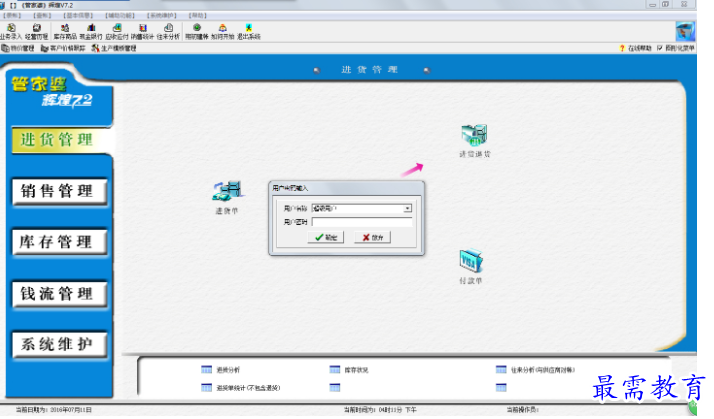
Task: Click the small icon left of 进货管理 header
Action: point(317,70)
